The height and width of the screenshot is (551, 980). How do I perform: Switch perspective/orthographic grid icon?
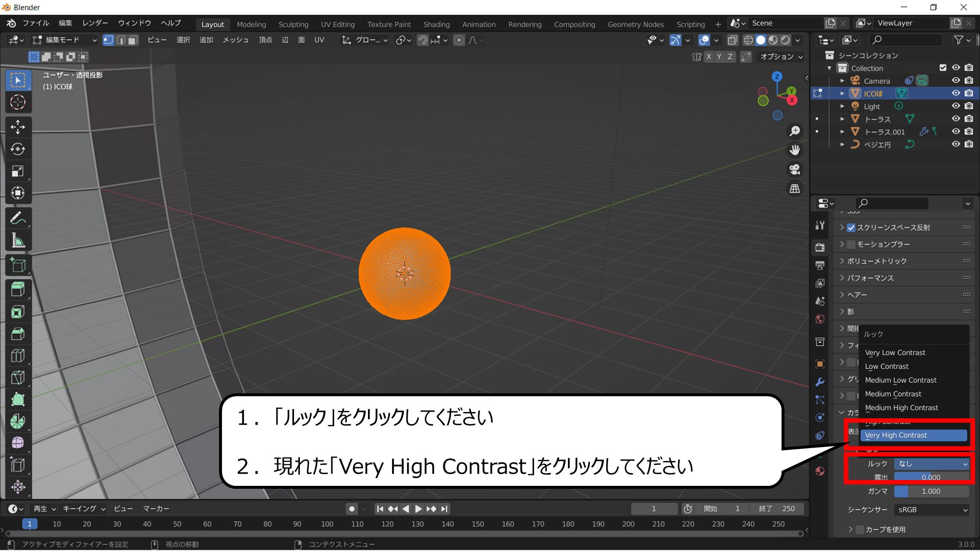coord(794,189)
